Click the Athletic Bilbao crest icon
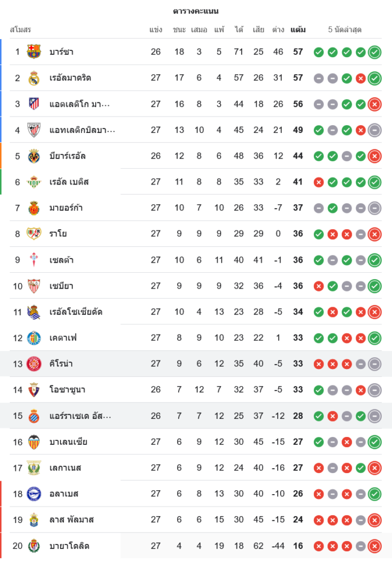The height and width of the screenshot is (566, 392). pyautogui.click(x=34, y=130)
